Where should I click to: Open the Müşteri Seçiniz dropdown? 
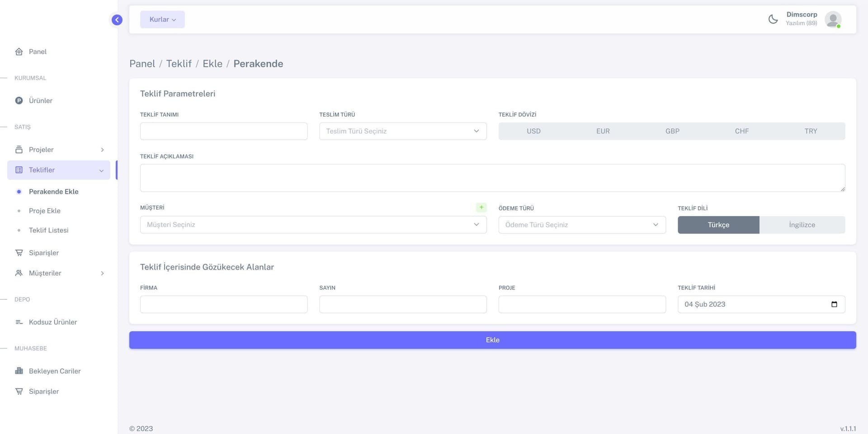(x=313, y=225)
